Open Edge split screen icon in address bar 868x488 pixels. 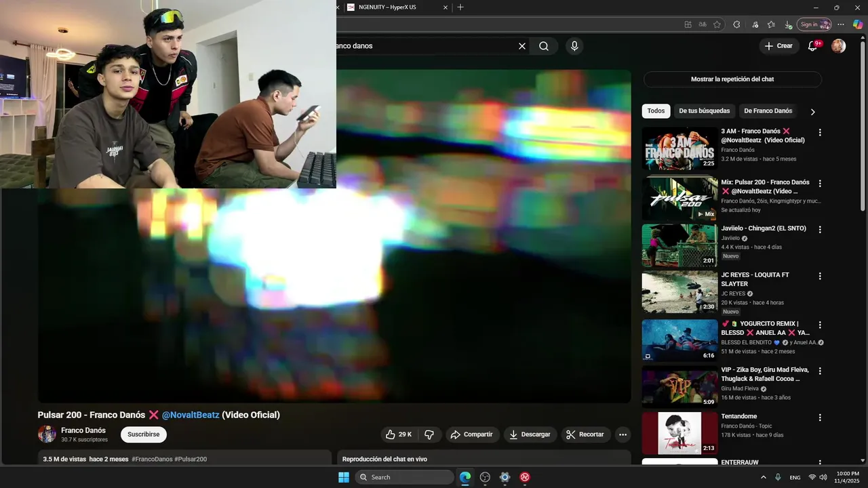[688, 24]
